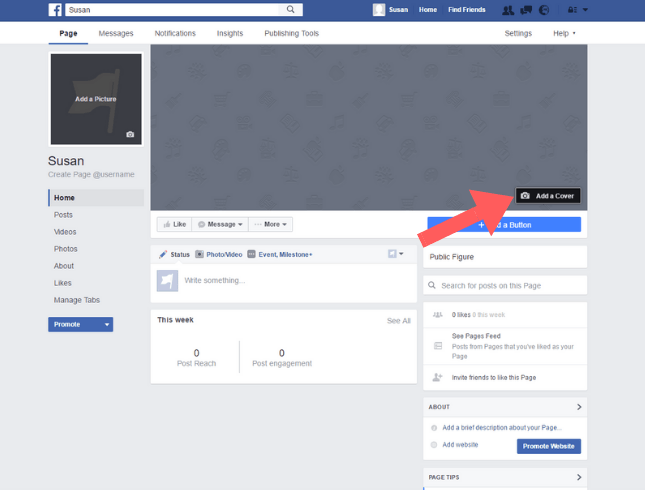Open the notifications globe icon
The image size is (645, 490).
pyautogui.click(x=543, y=10)
